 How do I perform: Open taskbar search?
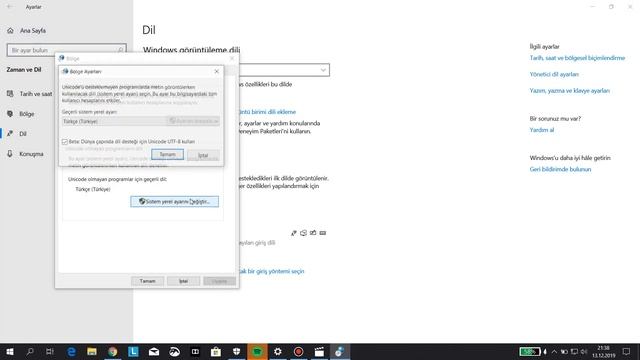tap(30, 351)
